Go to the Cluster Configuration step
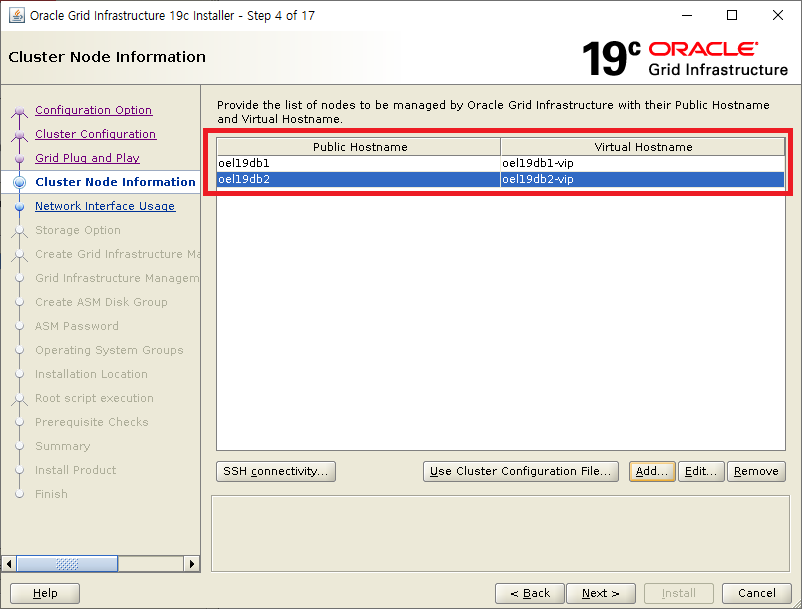The image size is (802, 609). point(96,134)
